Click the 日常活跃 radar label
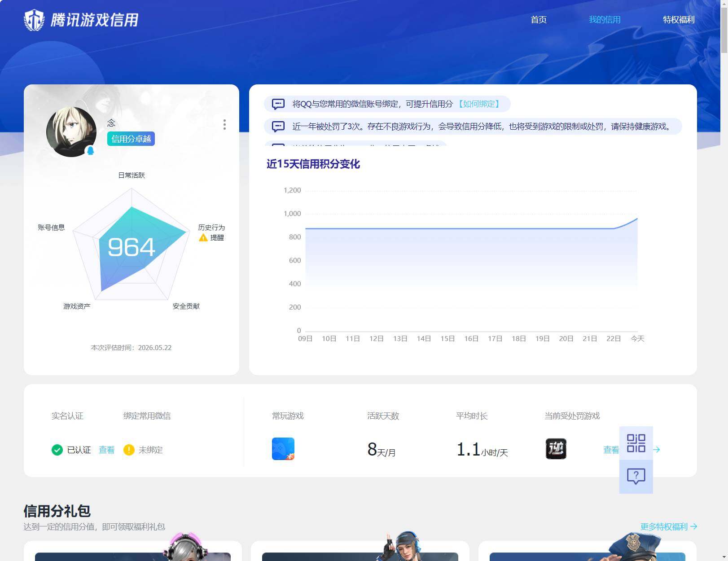Screen dimensions: 728x561 pos(132,175)
